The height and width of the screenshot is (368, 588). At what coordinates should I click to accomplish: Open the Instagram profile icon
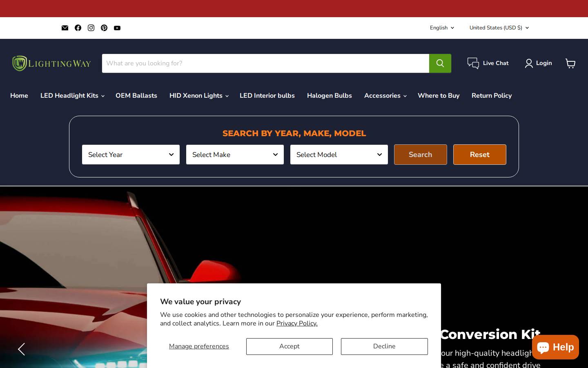pos(91,28)
